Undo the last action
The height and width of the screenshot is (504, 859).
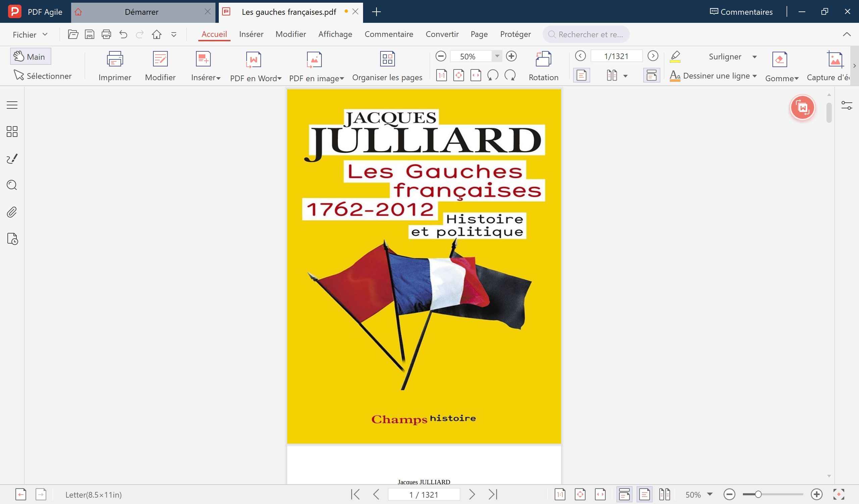click(x=123, y=35)
